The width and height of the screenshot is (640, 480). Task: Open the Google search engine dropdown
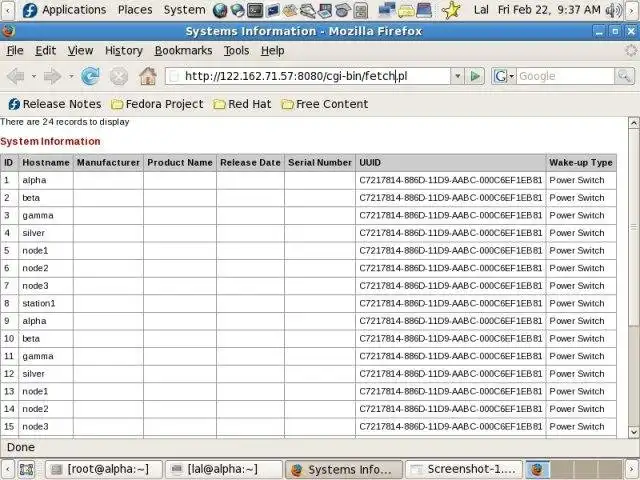504,76
